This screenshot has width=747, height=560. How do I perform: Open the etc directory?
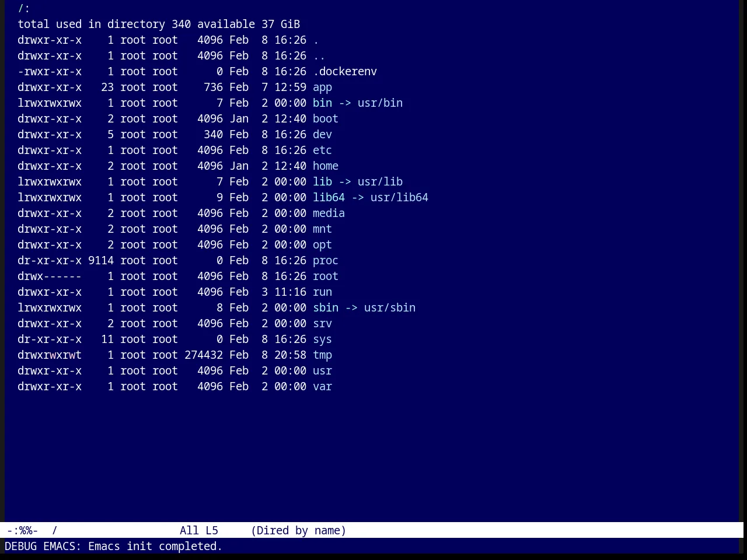point(322,150)
